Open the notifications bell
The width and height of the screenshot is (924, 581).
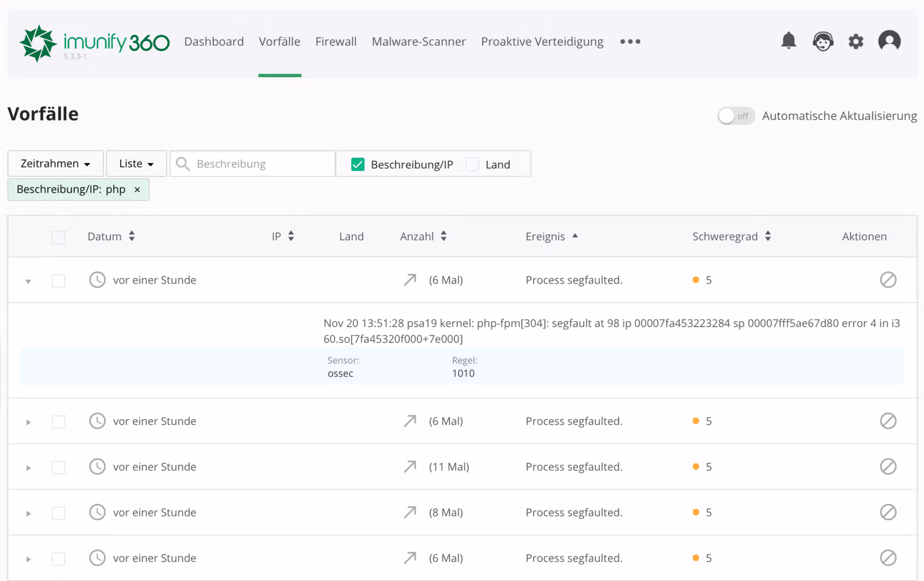[789, 41]
